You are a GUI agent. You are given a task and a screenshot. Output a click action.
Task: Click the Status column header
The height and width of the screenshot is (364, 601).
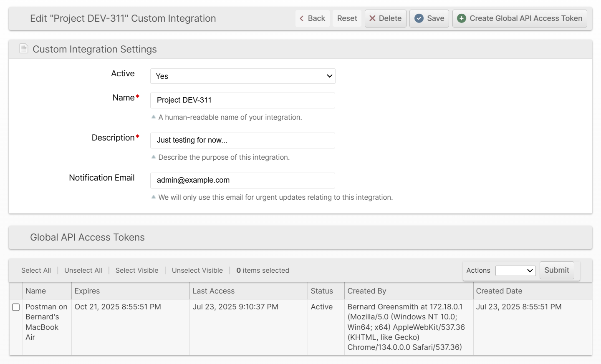point(322,291)
